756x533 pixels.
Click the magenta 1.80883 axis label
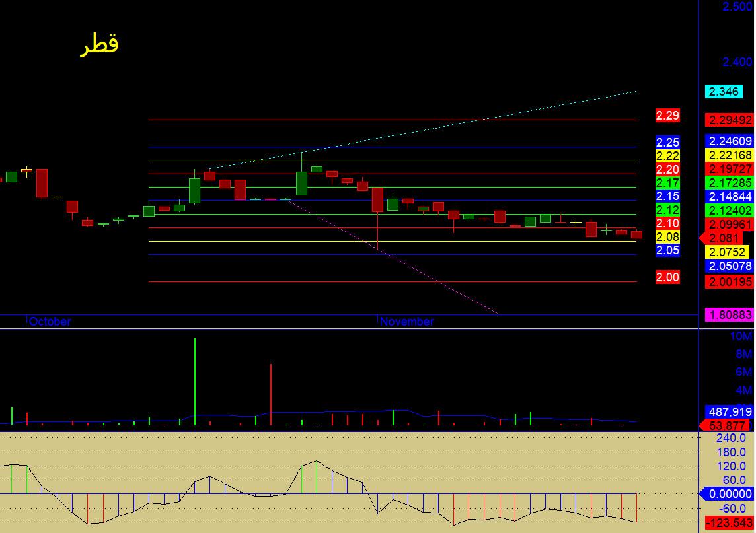point(730,314)
